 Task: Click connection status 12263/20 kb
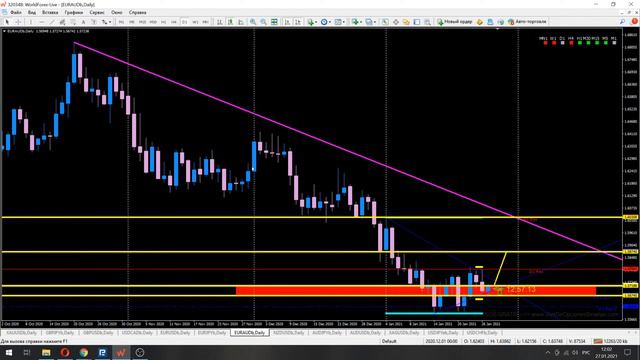(x=611, y=341)
